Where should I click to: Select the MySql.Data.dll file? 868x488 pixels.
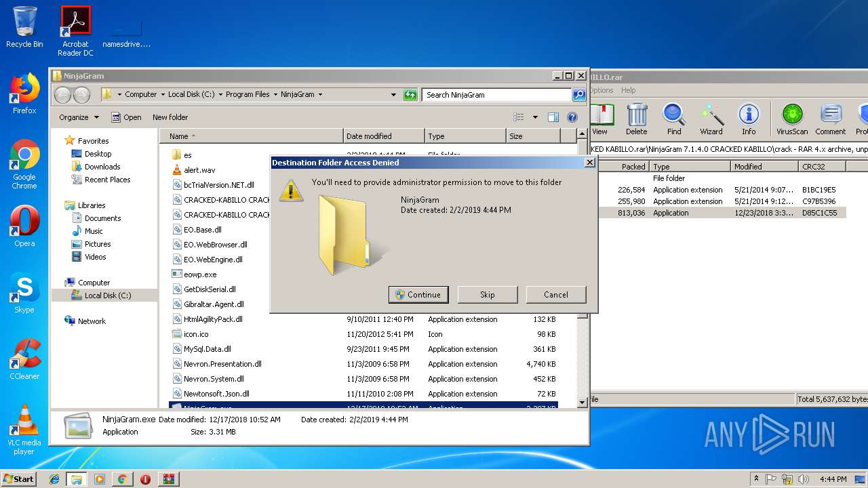pyautogui.click(x=208, y=349)
